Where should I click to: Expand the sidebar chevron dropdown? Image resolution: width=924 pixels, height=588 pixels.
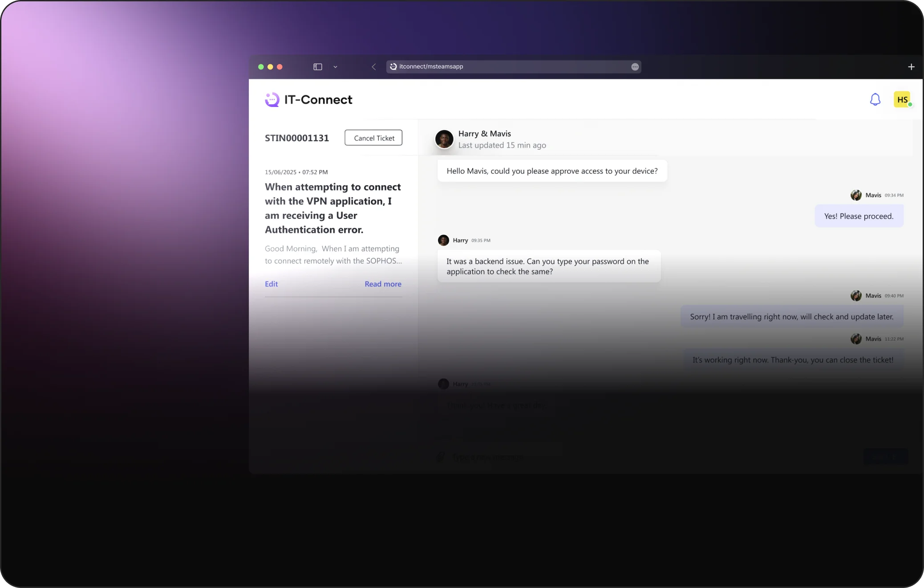(335, 67)
